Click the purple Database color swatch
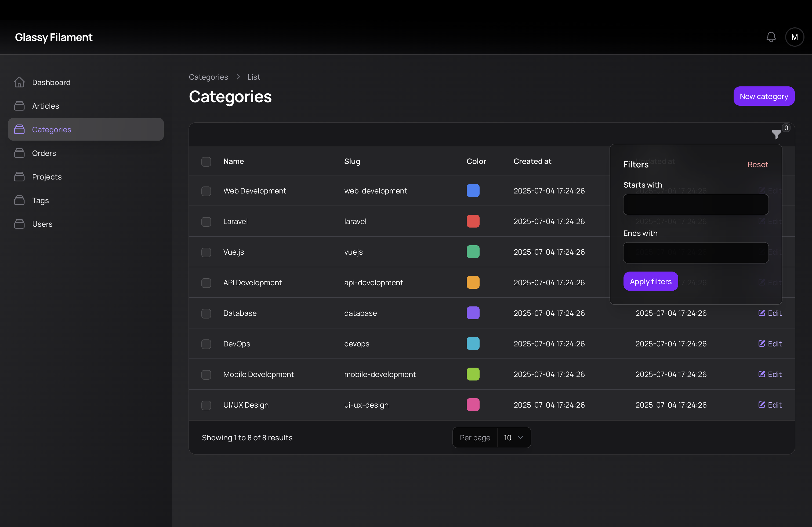This screenshot has height=527, width=812. [x=473, y=313]
